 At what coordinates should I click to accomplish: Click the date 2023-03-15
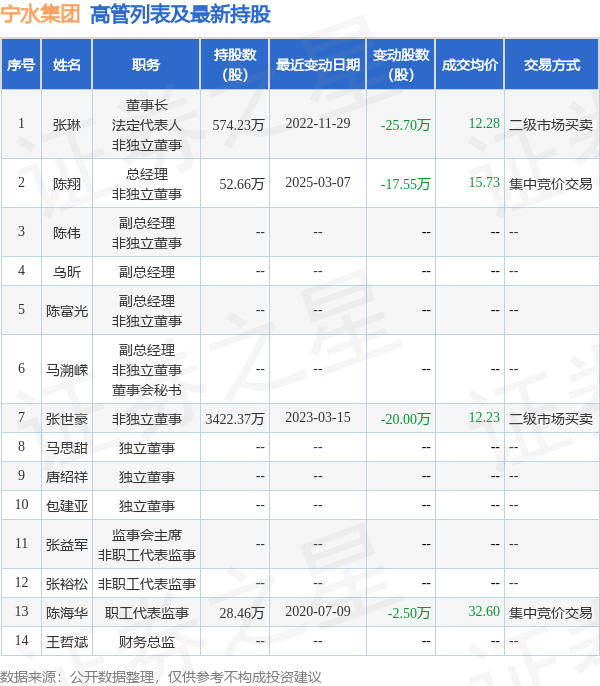[318, 417]
